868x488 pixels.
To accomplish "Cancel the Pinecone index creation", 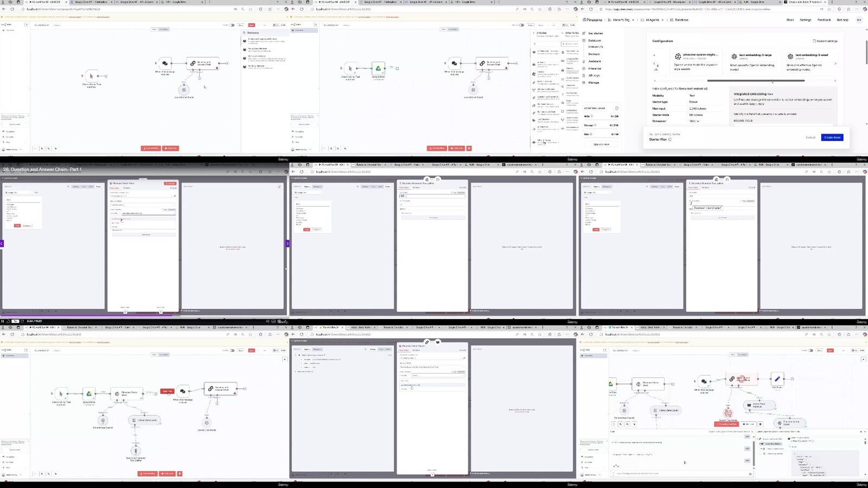I will click(810, 137).
